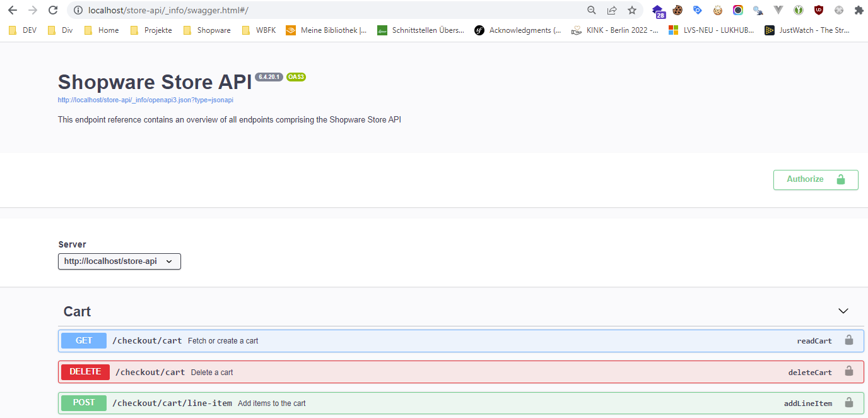Click the site info icon in address bar
Image resolution: width=868 pixels, height=418 pixels.
point(78,10)
